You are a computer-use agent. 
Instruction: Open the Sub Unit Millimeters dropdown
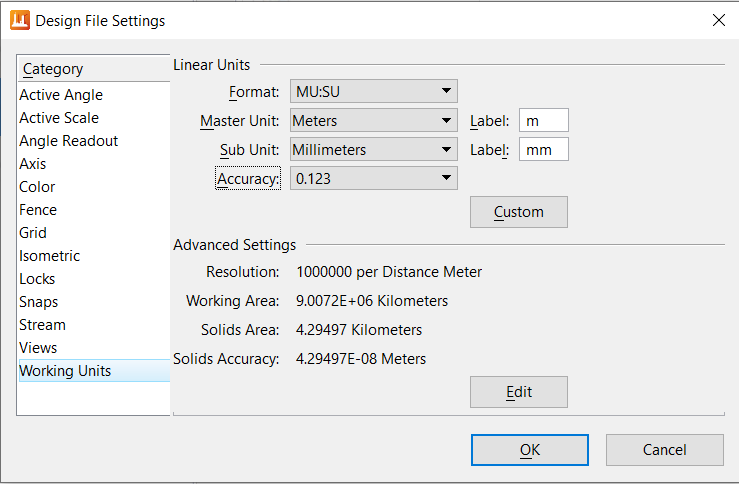[374, 149]
